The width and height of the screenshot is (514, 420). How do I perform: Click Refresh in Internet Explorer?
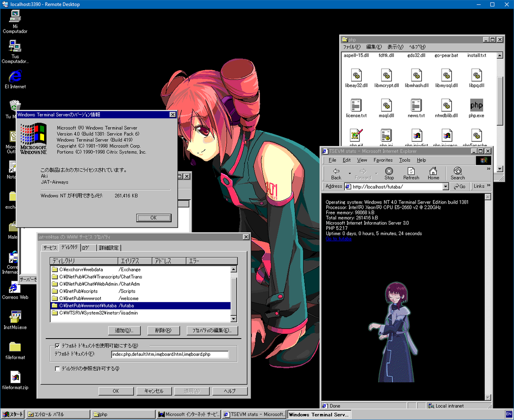tap(411, 174)
